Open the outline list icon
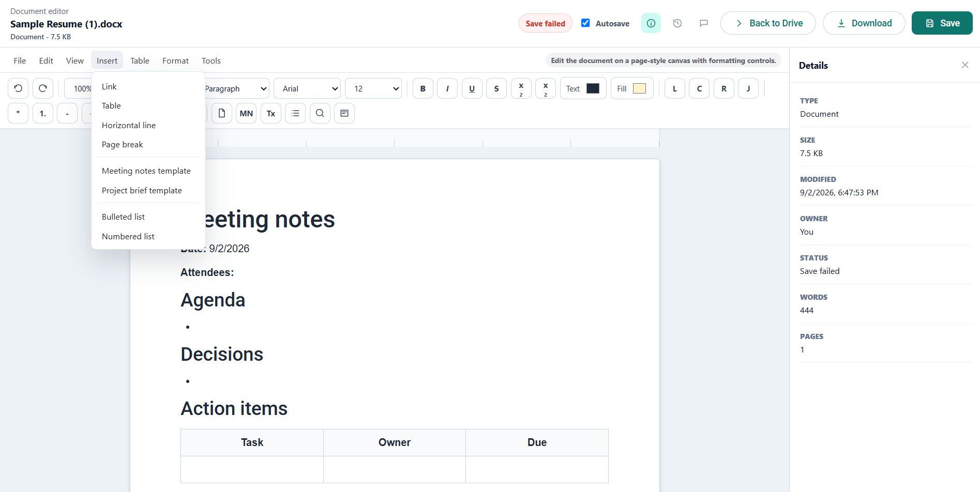 (x=295, y=113)
